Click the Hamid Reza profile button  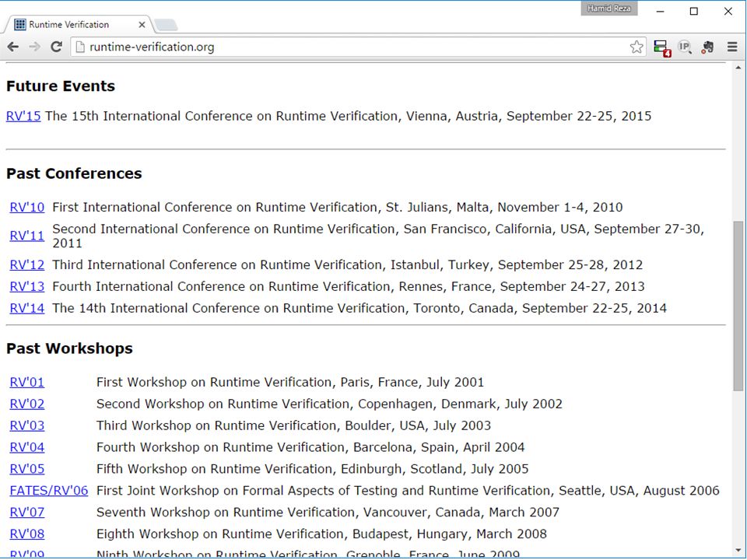(608, 8)
